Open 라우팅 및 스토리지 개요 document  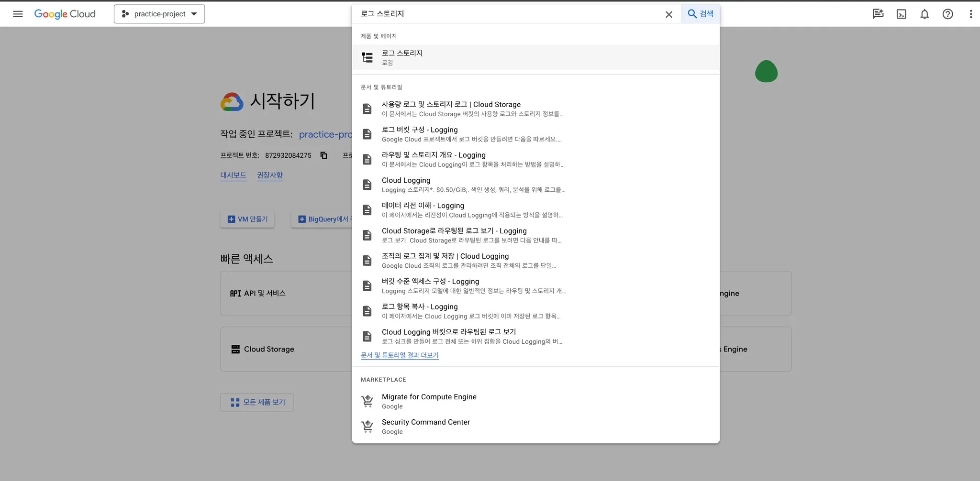click(x=535, y=159)
